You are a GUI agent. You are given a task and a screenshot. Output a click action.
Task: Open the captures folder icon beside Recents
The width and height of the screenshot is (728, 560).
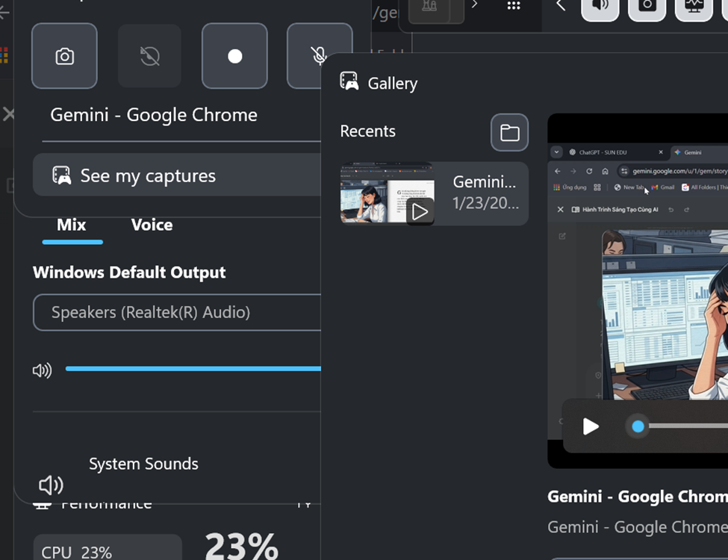tap(509, 133)
